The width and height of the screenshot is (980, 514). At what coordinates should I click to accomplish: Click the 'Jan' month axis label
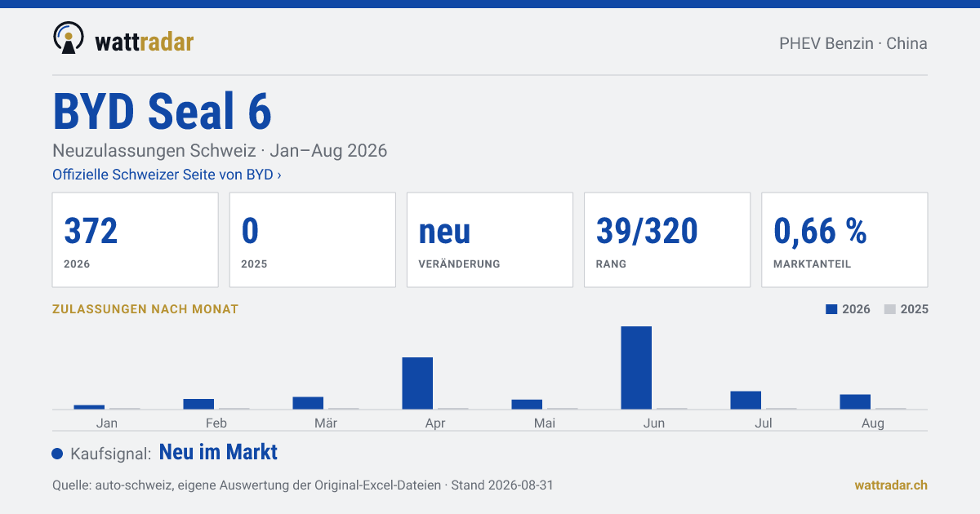(106, 423)
